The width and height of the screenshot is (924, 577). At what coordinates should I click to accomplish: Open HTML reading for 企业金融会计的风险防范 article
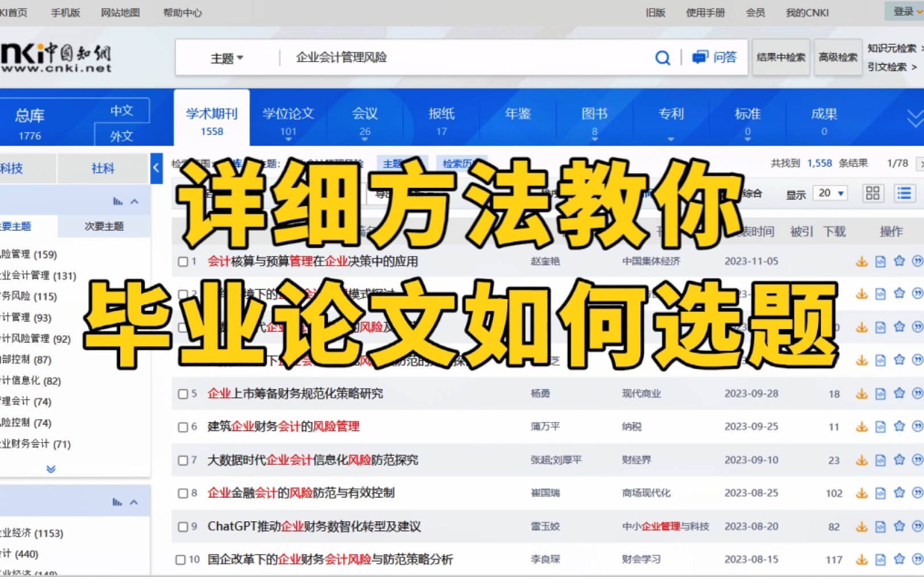pyautogui.click(x=881, y=493)
